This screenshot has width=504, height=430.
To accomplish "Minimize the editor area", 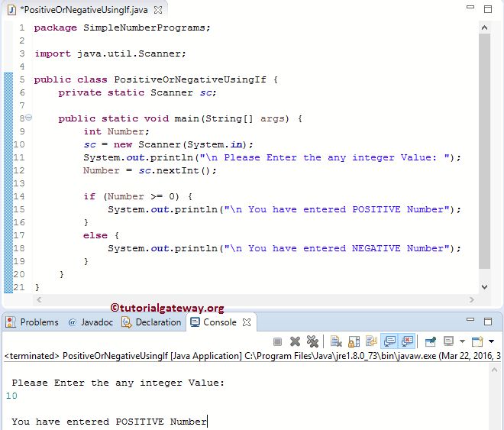I will (x=470, y=7).
